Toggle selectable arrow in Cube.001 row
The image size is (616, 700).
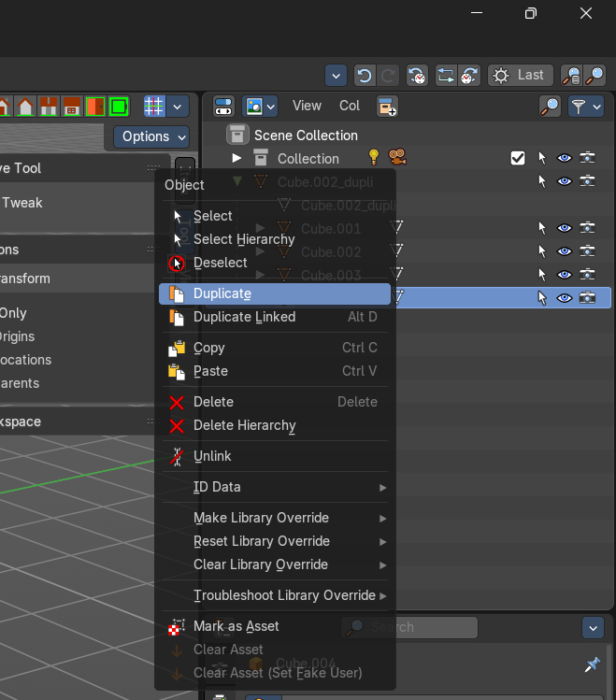pos(542,228)
